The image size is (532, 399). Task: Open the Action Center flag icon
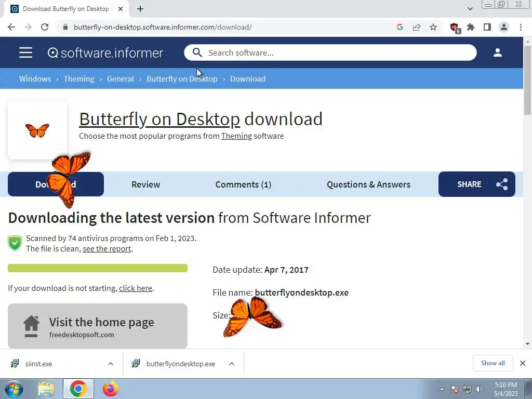tap(455, 389)
